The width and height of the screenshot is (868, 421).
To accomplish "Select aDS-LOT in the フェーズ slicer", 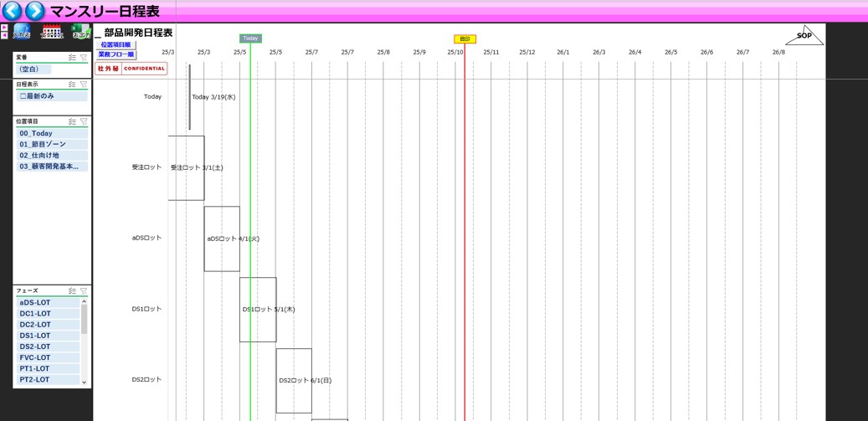I will [x=49, y=303].
